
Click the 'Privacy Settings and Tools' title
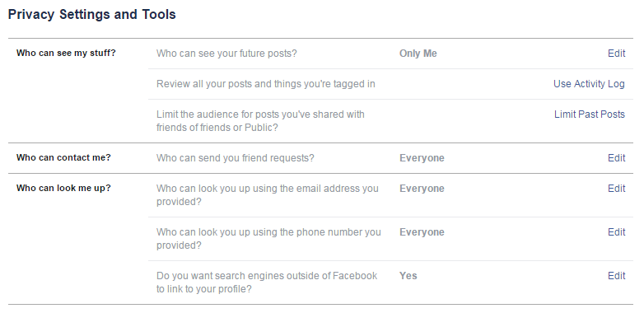pyautogui.click(x=92, y=14)
